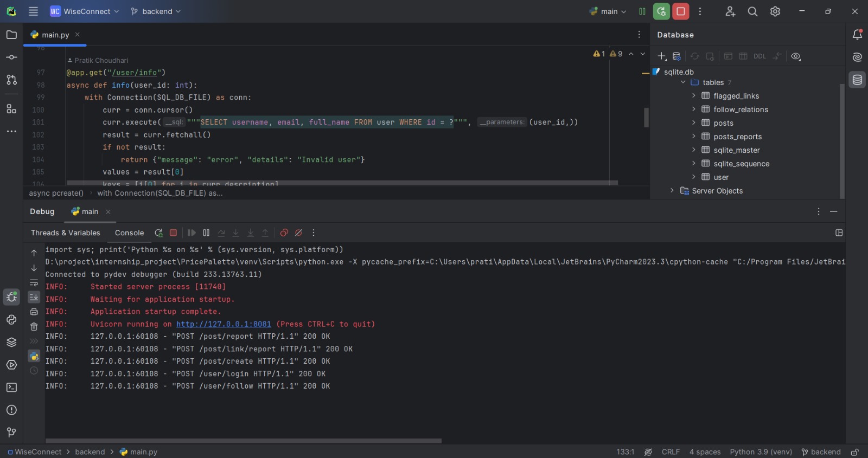Click console horizontal scrollbar
The height and width of the screenshot is (458, 868).
(243, 441)
